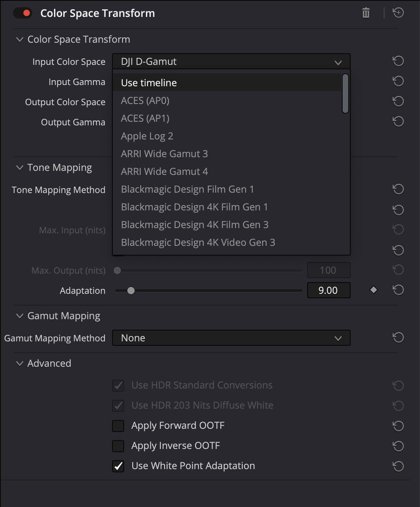Reset the whole Color Space Transform effect from its header icon
The image size is (420, 507).
[398, 13]
